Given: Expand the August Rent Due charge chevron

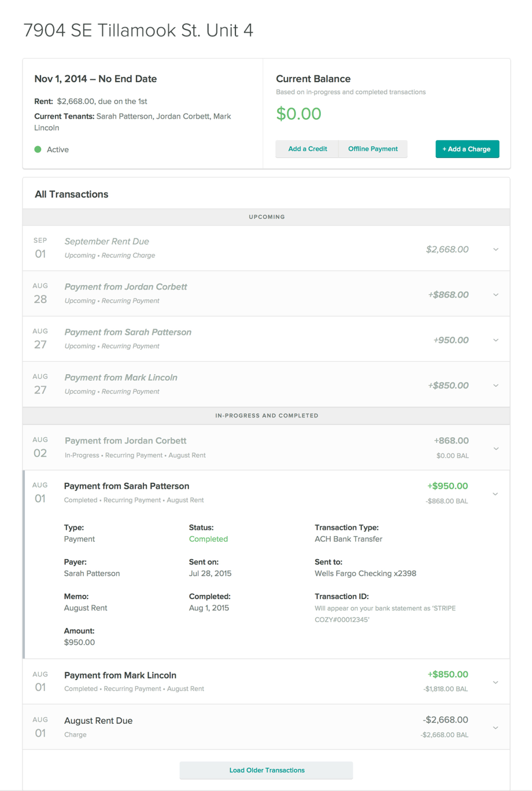Looking at the screenshot, I should point(495,728).
